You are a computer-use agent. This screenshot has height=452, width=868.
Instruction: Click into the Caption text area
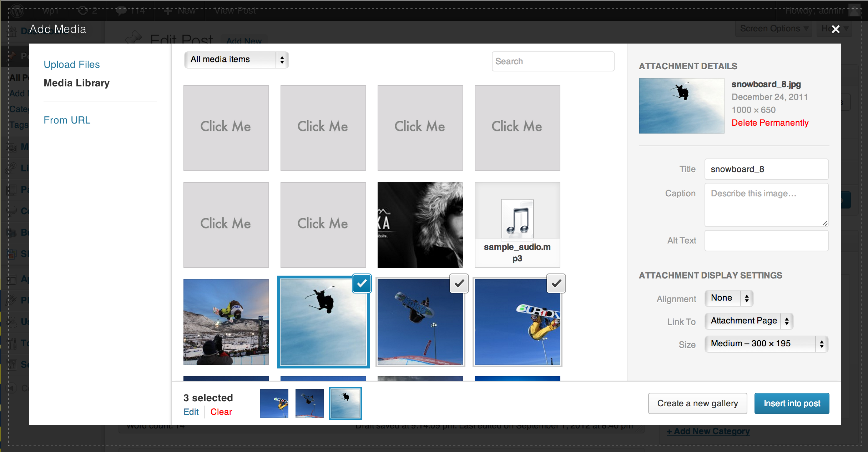(x=766, y=205)
